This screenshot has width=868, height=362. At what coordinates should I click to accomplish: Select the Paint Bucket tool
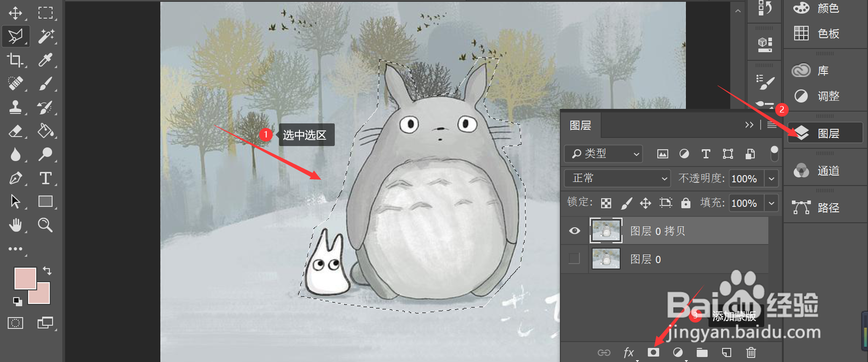click(45, 131)
